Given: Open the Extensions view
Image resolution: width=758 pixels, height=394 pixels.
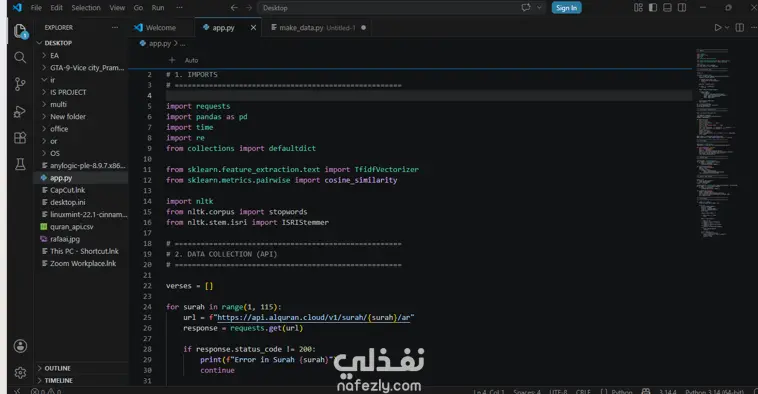Looking at the screenshot, I should 20,138.
